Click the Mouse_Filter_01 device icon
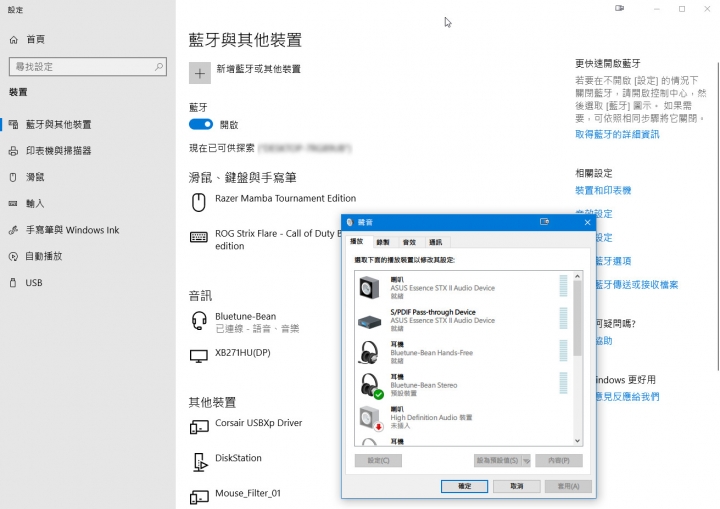720x509 pixels. point(199,498)
